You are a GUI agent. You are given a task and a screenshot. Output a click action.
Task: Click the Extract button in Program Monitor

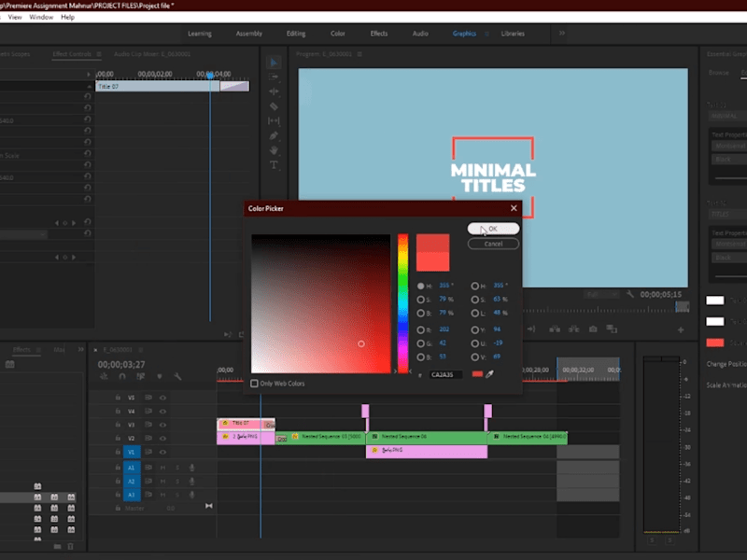[573, 329]
